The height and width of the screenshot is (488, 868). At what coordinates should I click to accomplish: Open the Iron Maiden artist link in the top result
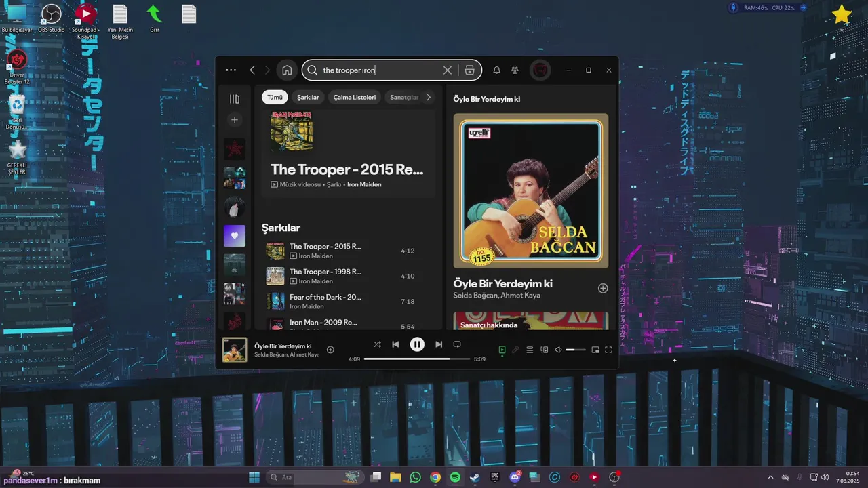364,184
